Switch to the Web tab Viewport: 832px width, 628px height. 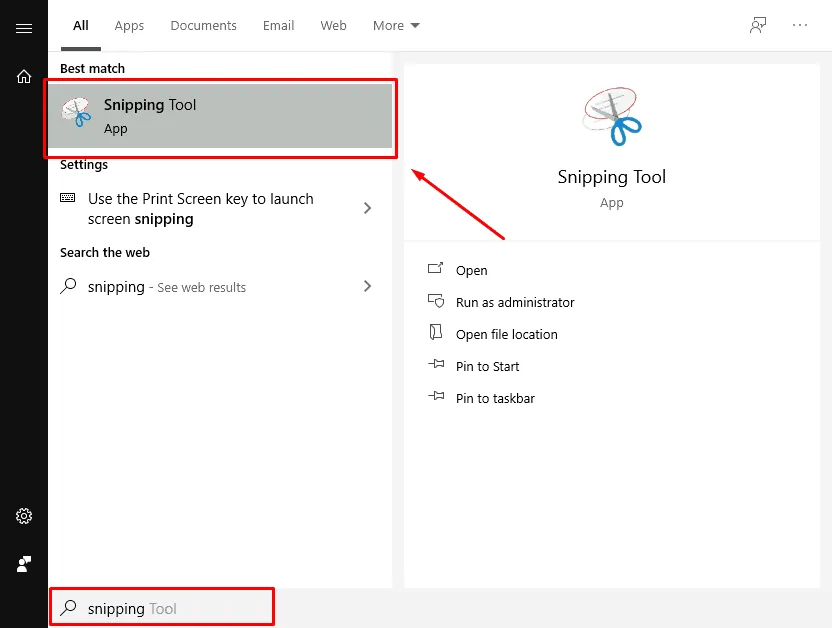(333, 25)
